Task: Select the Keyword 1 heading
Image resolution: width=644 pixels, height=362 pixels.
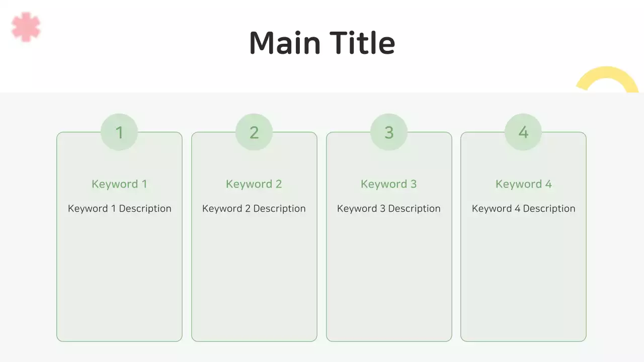Action: click(x=119, y=184)
